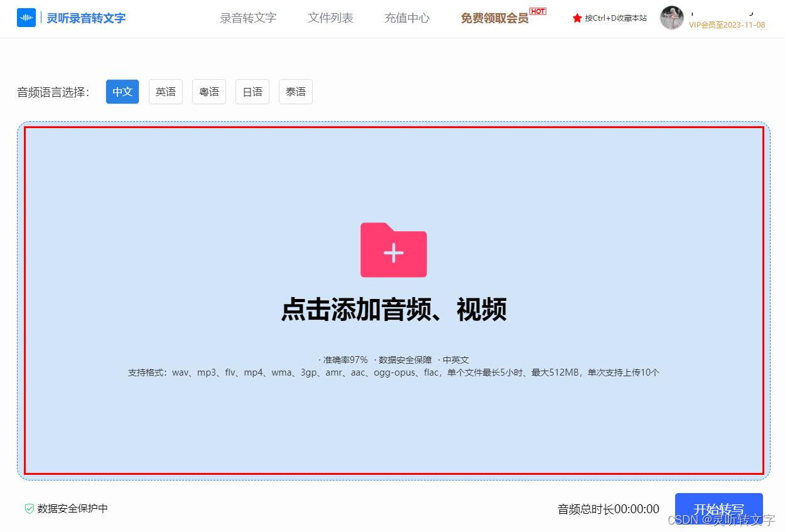The width and height of the screenshot is (785, 532).
Task: Click the pink add-folder icon
Action: [394, 250]
